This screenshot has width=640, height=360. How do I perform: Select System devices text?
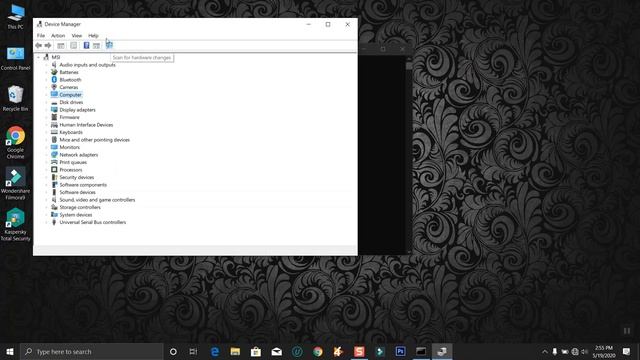tap(76, 215)
